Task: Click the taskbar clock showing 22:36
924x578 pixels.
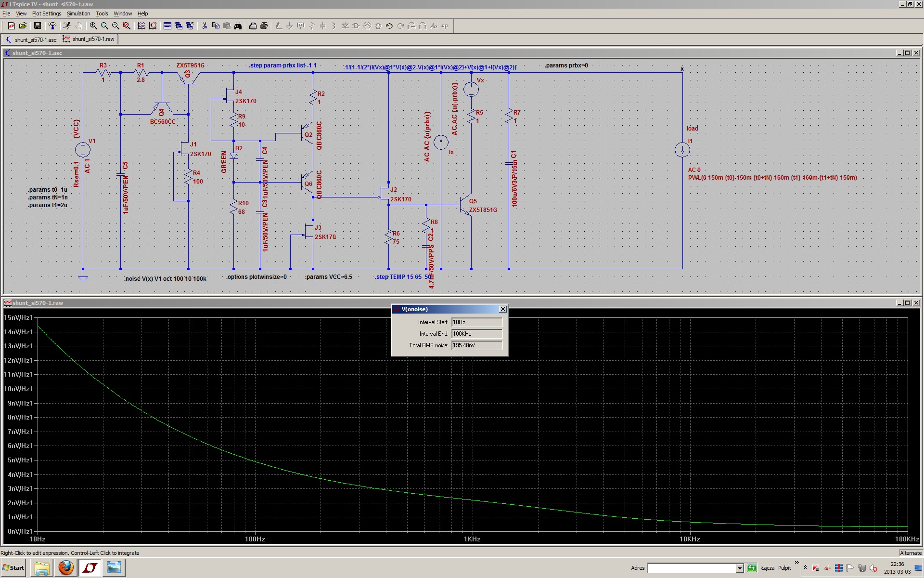Action: [897, 568]
